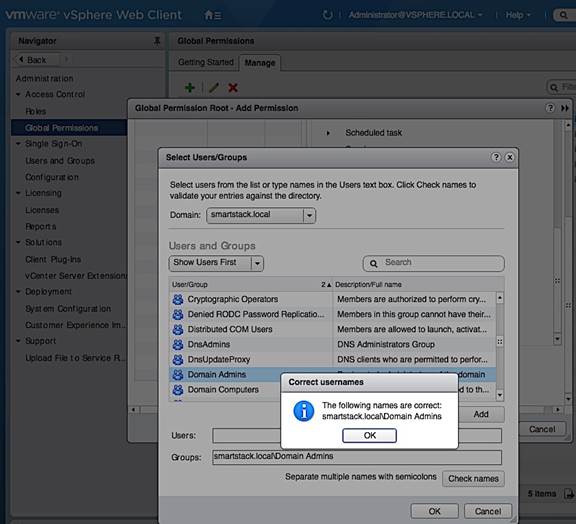
Task: Click help icon in Select Users/Groups dialog
Action: (496, 157)
